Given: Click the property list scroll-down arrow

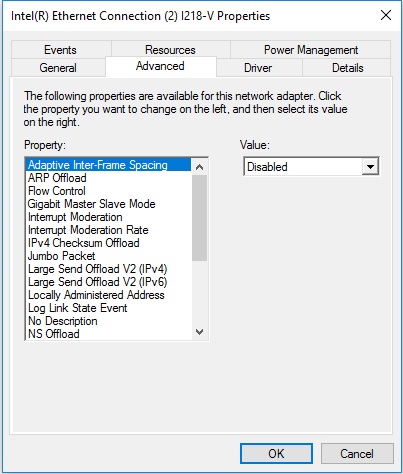Looking at the screenshot, I should click(199, 332).
